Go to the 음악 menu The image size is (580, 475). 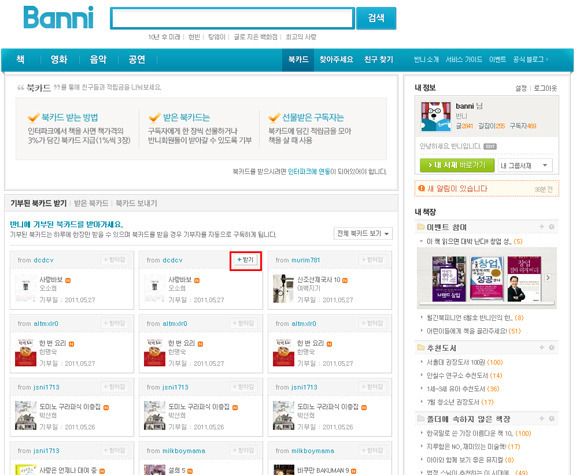point(98,59)
